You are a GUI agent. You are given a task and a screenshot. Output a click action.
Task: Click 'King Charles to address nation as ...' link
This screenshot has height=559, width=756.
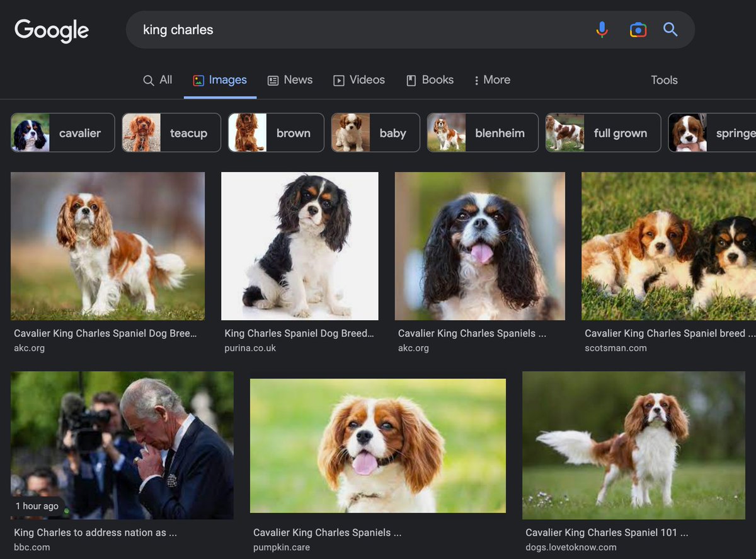95,533
